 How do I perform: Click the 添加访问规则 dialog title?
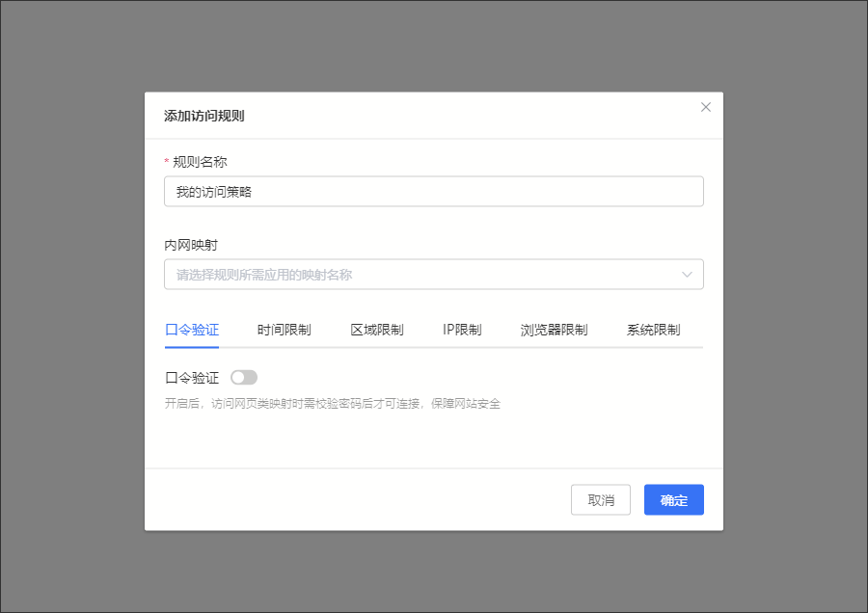point(203,116)
